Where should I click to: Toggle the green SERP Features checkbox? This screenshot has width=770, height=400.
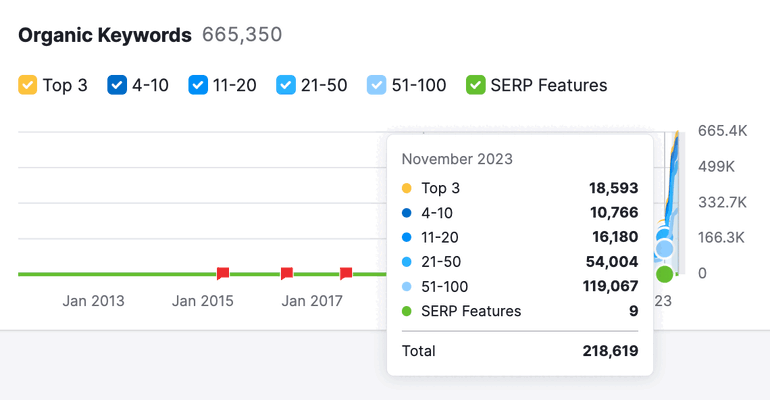pos(476,85)
